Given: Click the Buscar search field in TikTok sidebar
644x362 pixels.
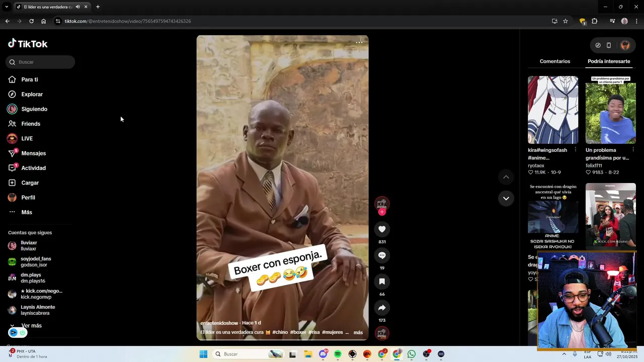Looking at the screenshot, I should coord(40,62).
